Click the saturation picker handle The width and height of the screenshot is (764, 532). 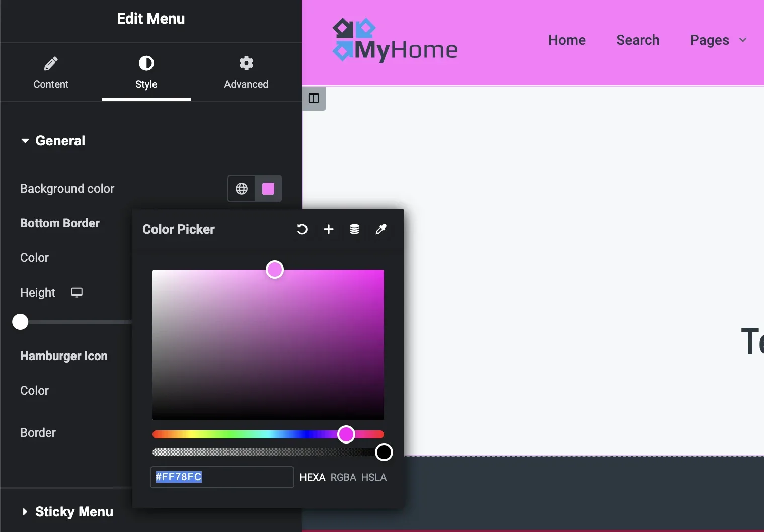[275, 270]
